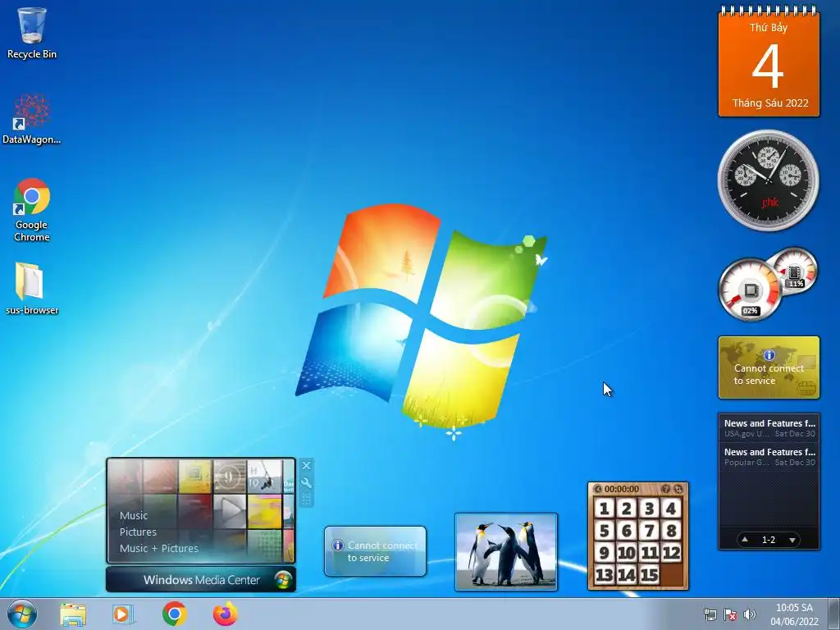840x630 pixels.
Task: Launch Firefox from the taskbar
Action: pyautogui.click(x=225, y=614)
